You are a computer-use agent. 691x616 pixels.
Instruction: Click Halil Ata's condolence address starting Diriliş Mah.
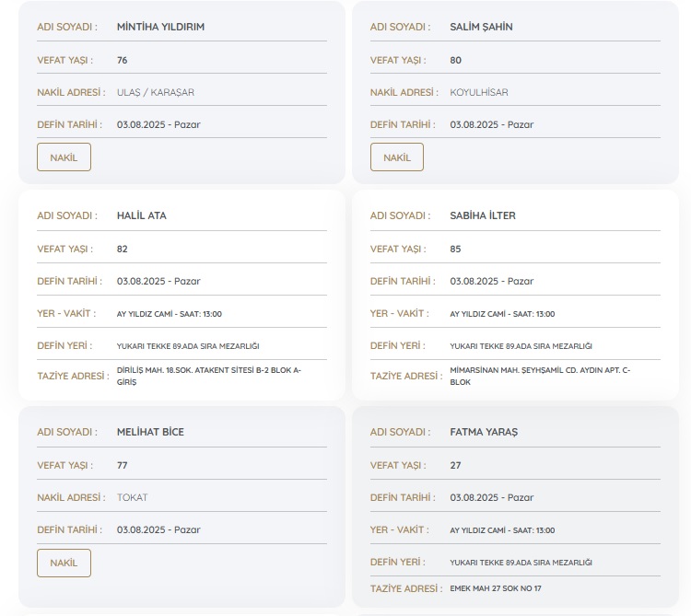click(208, 376)
